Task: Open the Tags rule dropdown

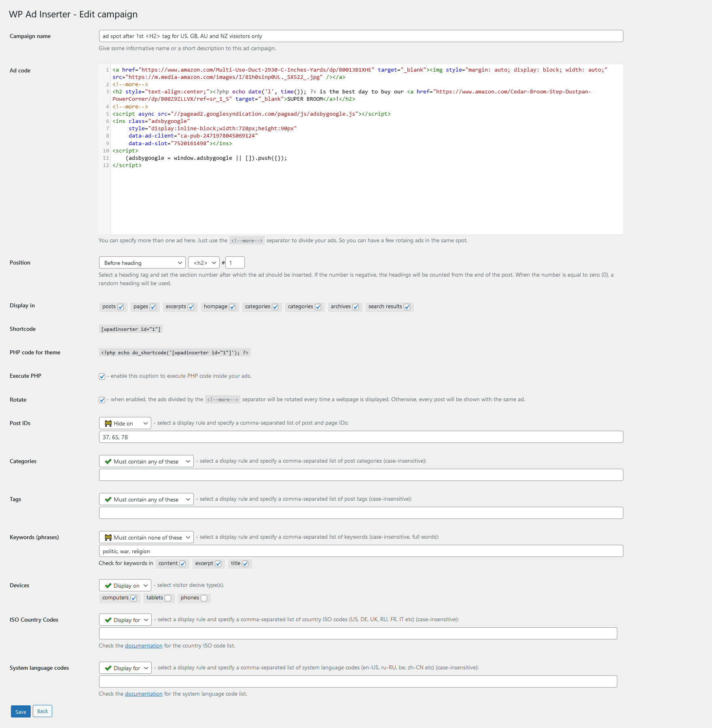Action: click(x=146, y=499)
